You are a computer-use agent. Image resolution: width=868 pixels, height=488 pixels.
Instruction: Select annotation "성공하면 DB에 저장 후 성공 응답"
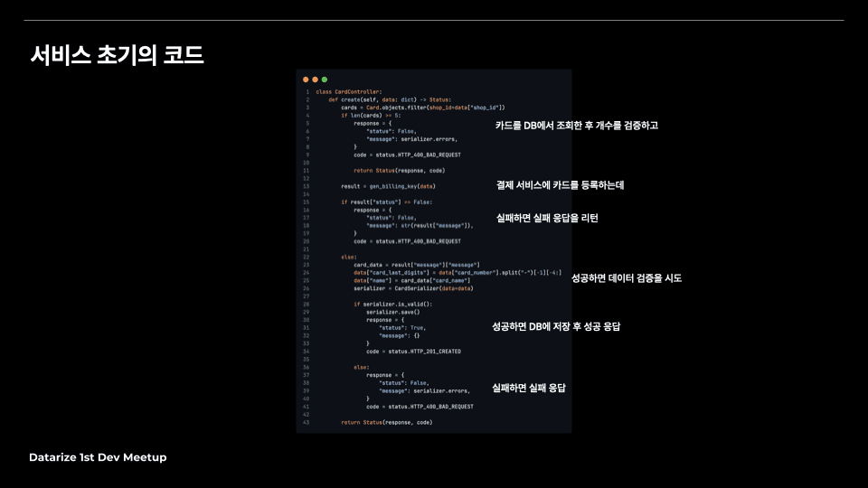[556, 327]
